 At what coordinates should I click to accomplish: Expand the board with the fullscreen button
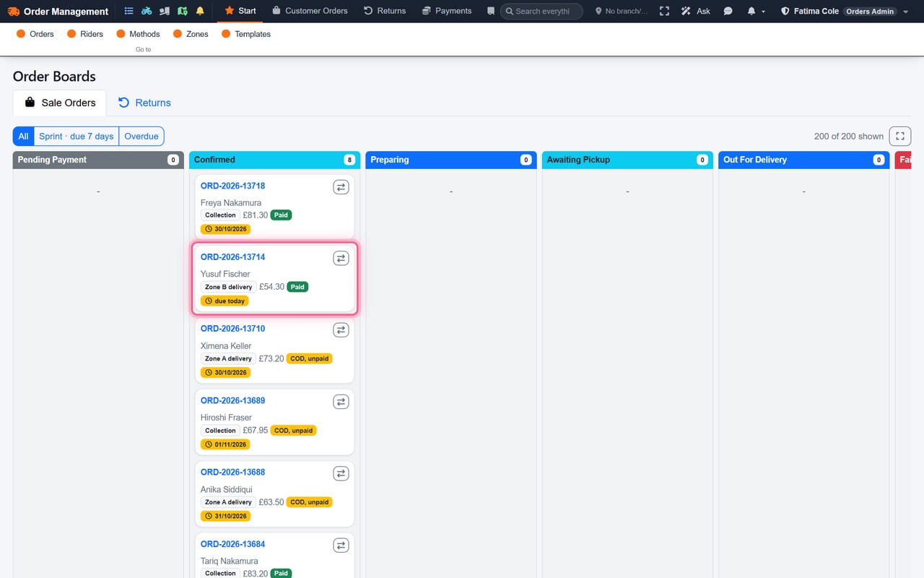900,136
